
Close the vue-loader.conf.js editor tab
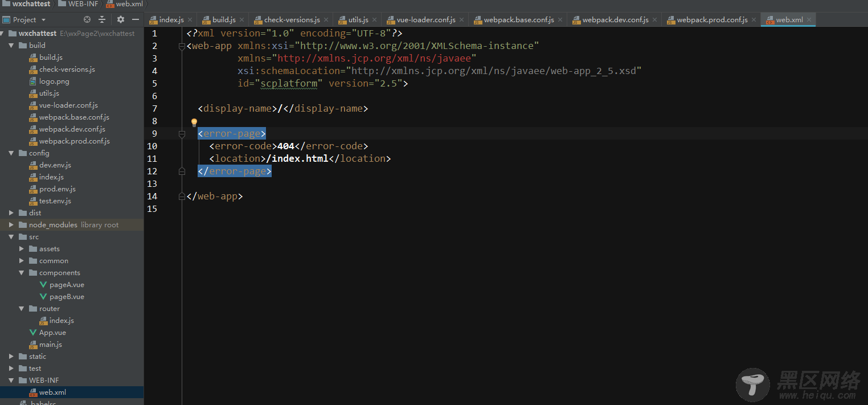pyautogui.click(x=462, y=20)
